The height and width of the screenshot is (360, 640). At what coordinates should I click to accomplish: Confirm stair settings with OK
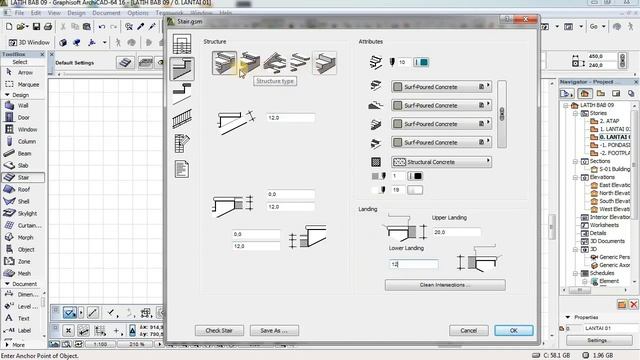514,331
